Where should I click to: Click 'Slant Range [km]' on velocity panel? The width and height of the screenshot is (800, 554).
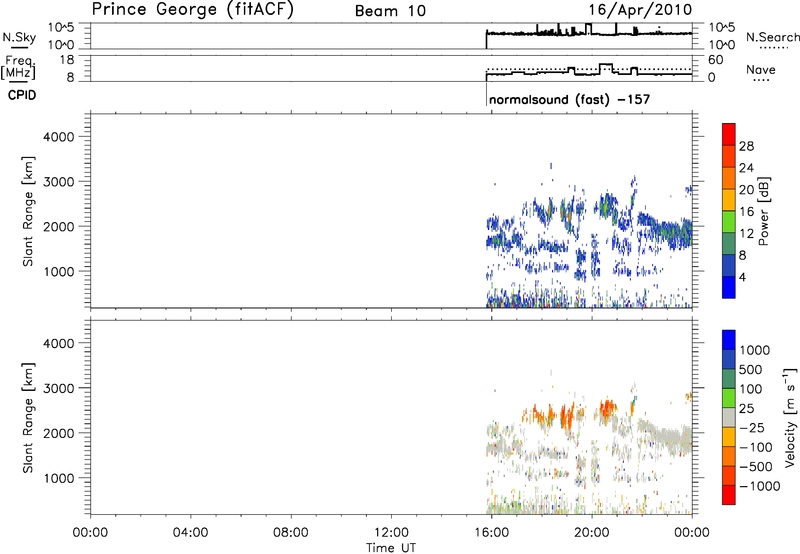[x=28, y=418]
